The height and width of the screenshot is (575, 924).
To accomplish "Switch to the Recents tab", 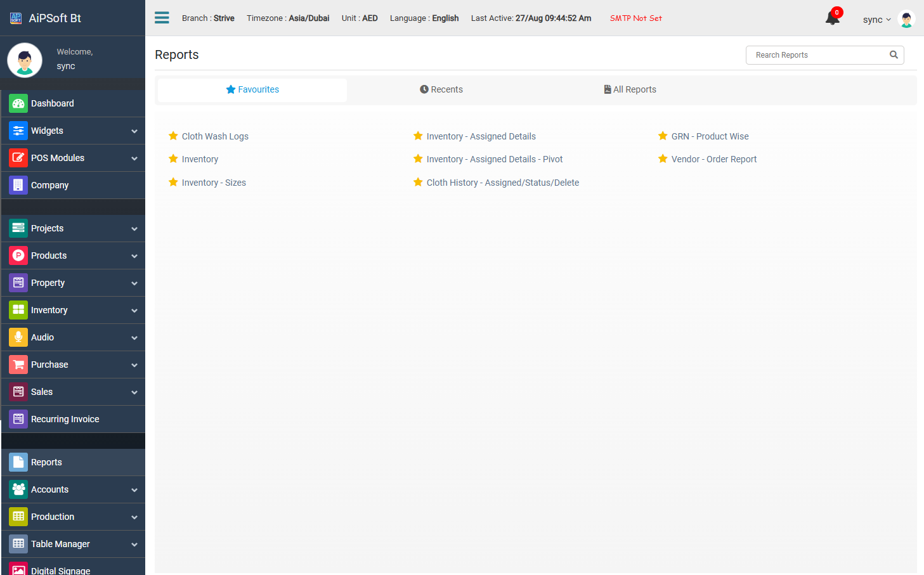I will point(441,89).
